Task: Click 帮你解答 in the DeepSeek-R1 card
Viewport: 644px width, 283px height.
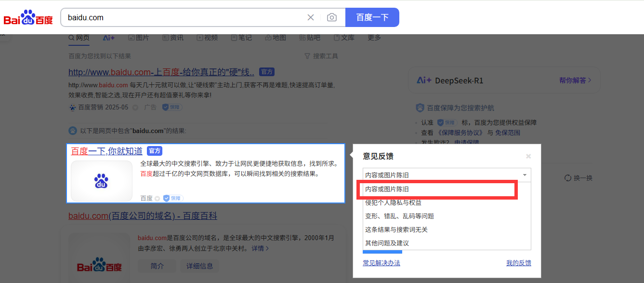Action: pos(575,81)
